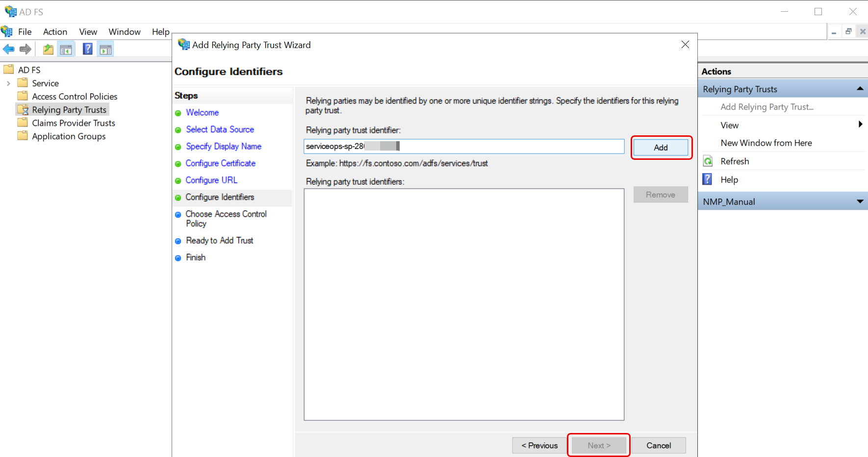The width and height of the screenshot is (868, 457).
Task: Click the Cancel button in wizard
Action: click(x=659, y=445)
